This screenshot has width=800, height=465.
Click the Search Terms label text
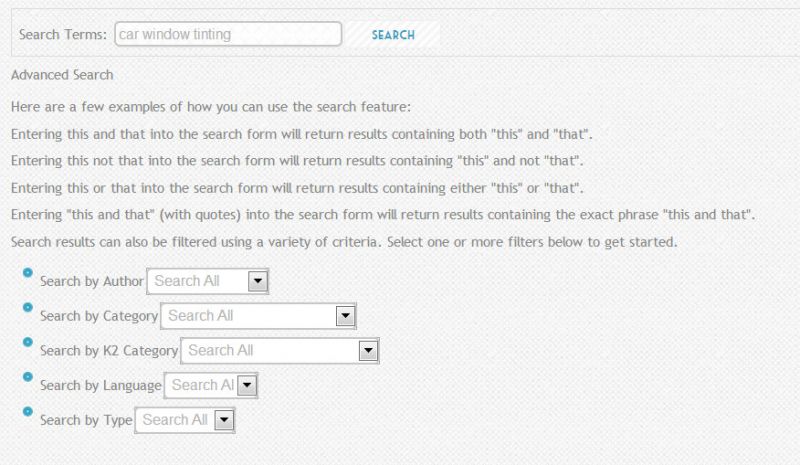[63, 35]
